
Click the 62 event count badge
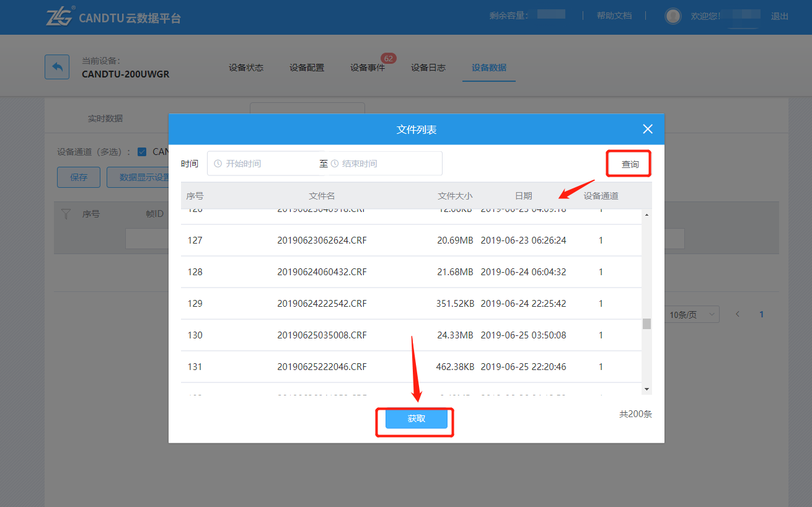pyautogui.click(x=389, y=58)
